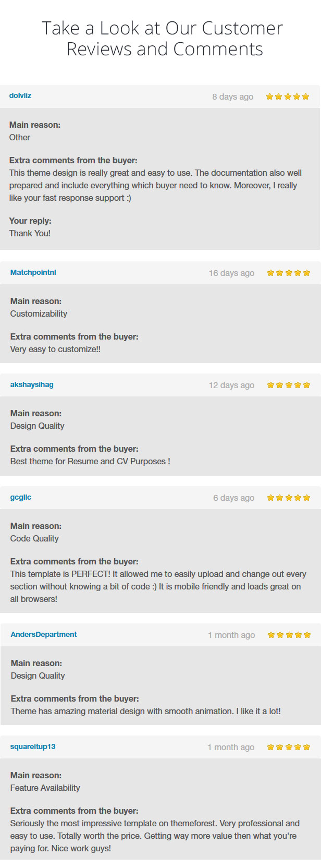Click the '12 days ago' timestamp

(x=232, y=385)
